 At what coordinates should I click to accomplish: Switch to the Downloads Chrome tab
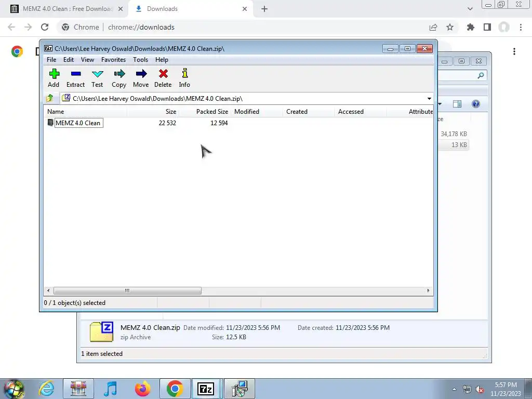[190, 9]
